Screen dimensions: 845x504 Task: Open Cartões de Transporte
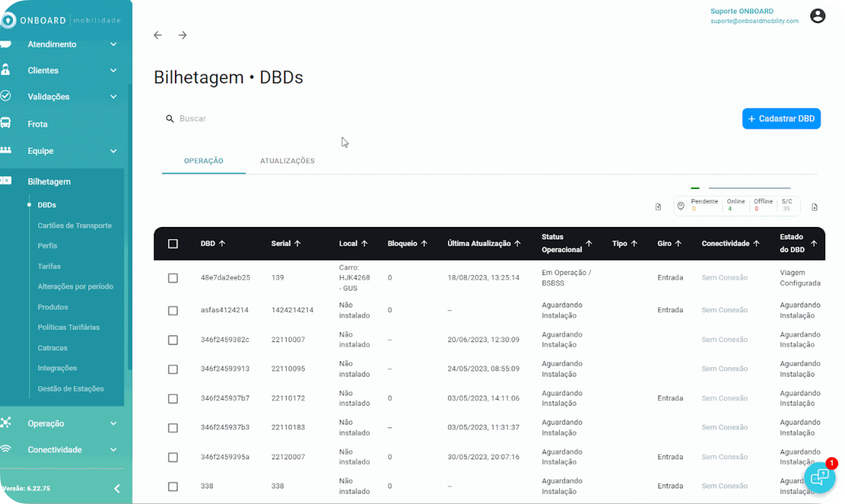point(75,225)
